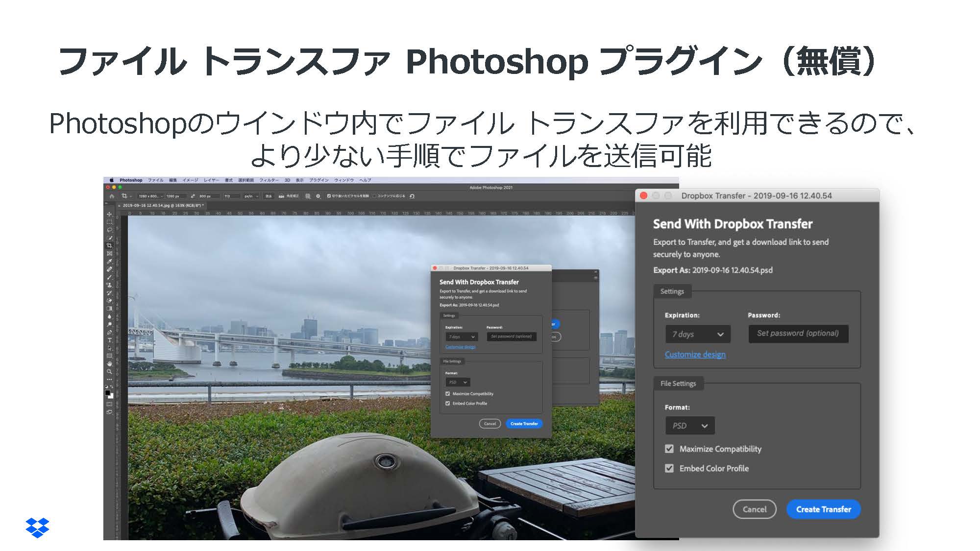980x551 pixels.
Task: Select the Rectangular Marquee tool
Action: [109, 222]
